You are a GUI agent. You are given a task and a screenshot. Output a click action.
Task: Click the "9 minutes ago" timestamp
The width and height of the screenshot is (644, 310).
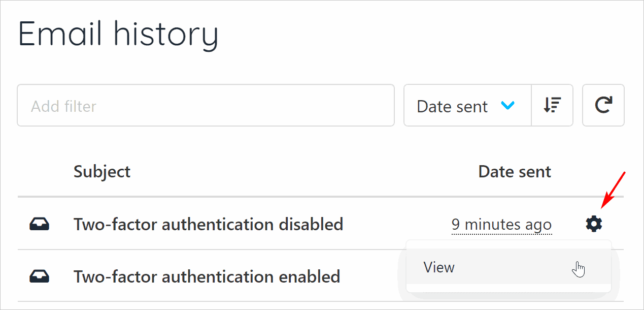pyautogui.click(x=501, y=224)
